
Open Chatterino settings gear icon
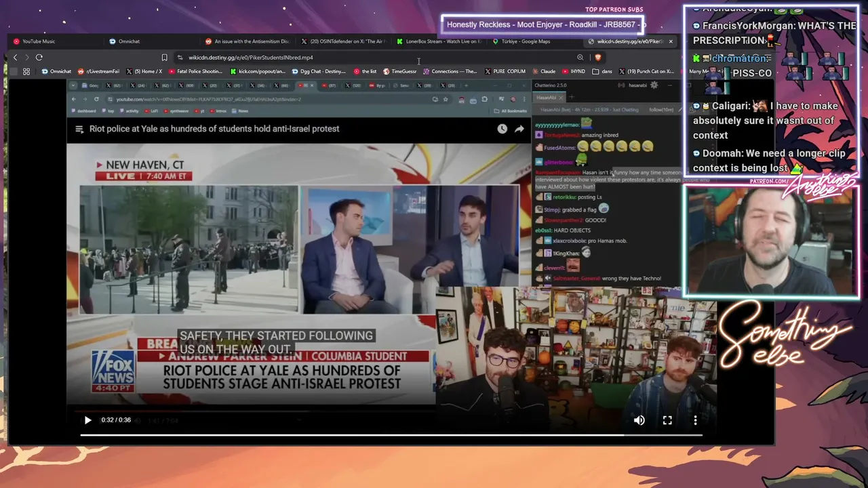654,85
